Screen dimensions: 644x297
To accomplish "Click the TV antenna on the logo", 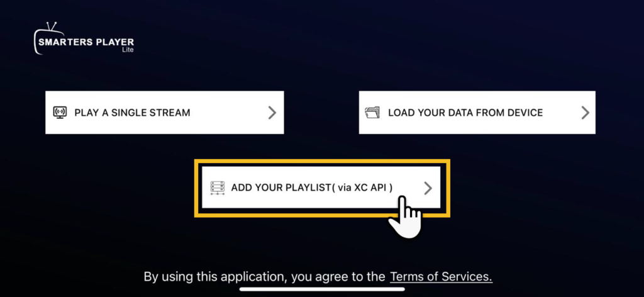I will [x=52, y=26].
